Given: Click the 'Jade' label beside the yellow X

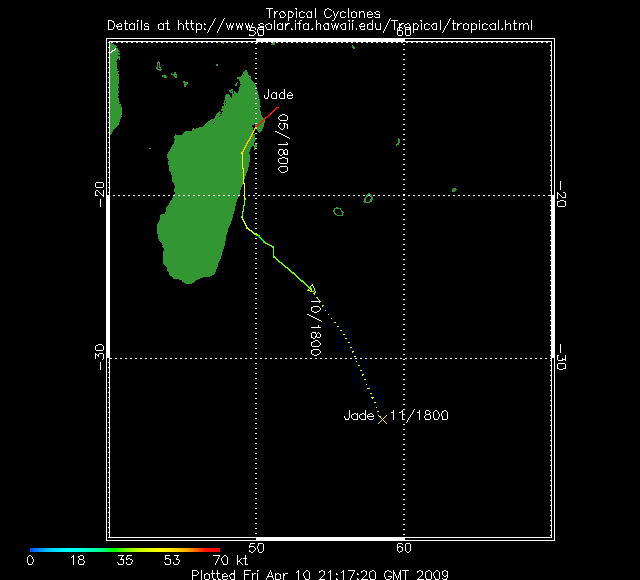Looking at the screenshot, I should [359, 416].
